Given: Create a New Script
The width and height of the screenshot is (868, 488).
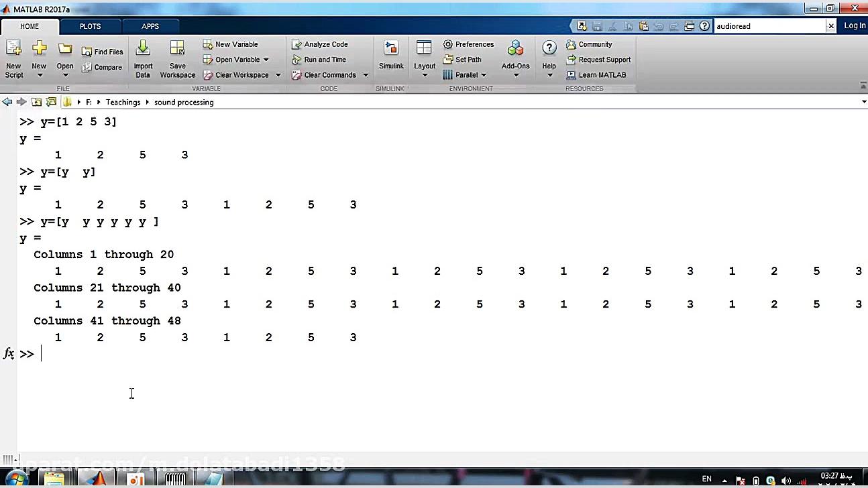Looking at the screenshot, I should point(13,59).
